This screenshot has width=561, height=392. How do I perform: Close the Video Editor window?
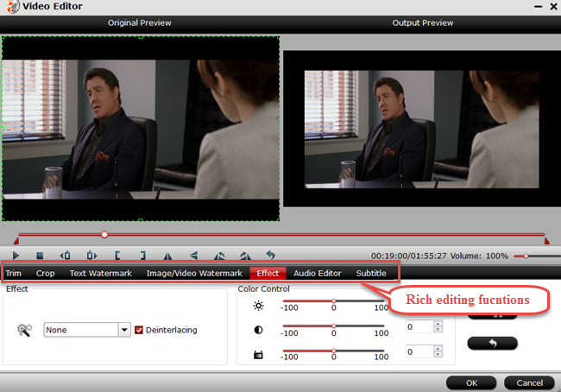pos(553,6)
